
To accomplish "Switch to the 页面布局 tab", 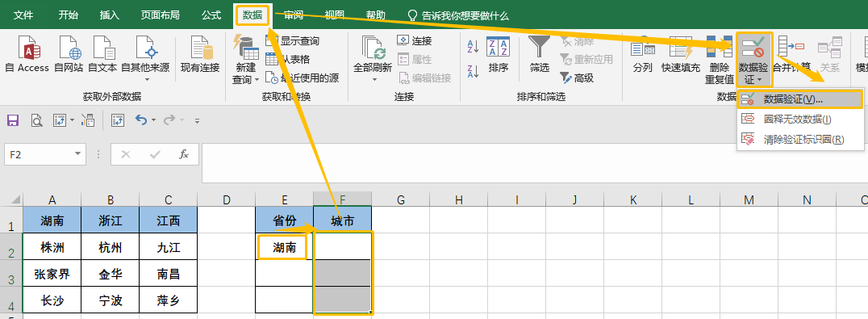I will coord(160,15).
